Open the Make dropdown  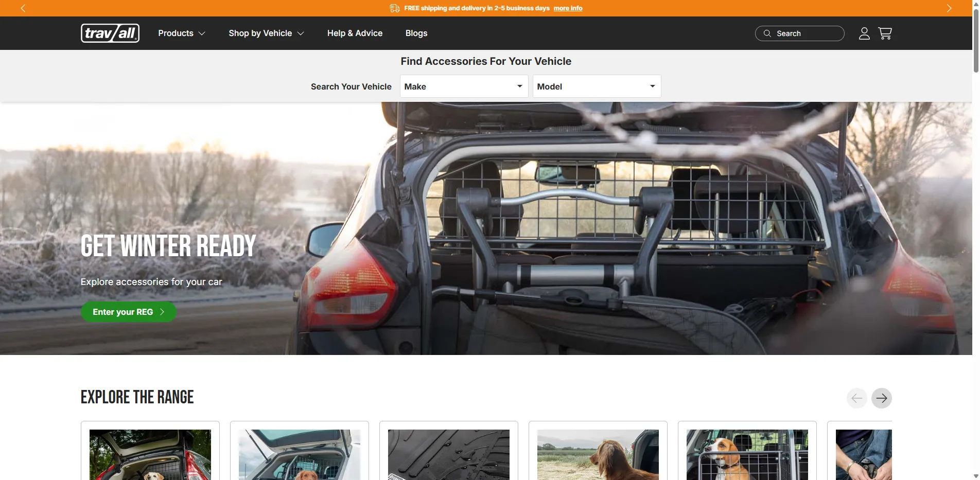464,86
